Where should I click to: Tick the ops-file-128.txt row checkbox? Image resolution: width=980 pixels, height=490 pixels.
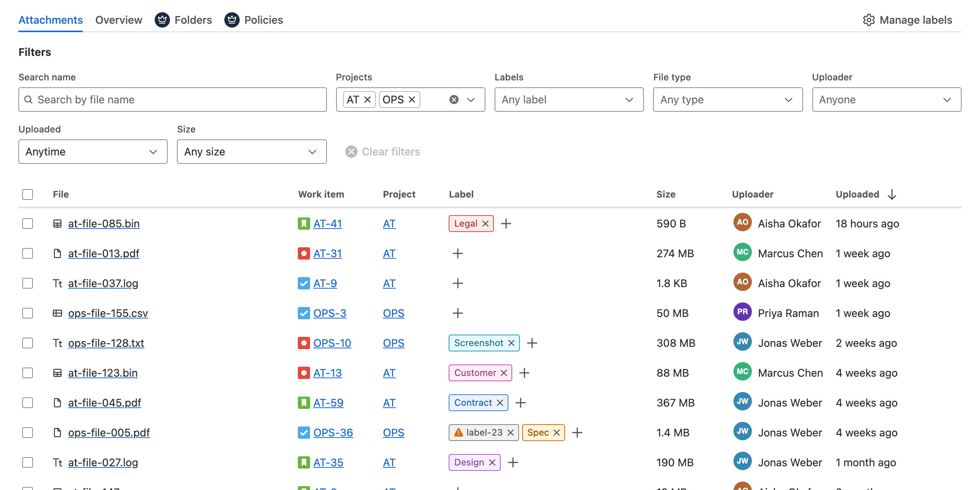[28, 343]
